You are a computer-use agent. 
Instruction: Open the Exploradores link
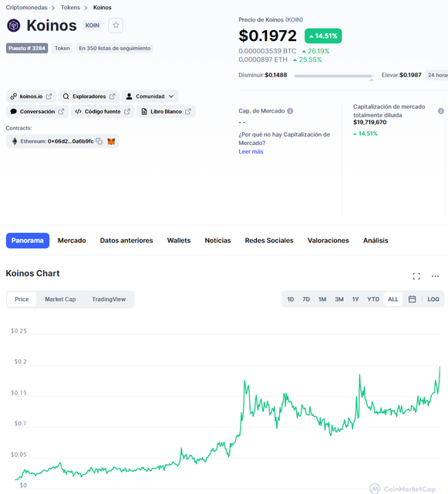click(x=89, y=96)
